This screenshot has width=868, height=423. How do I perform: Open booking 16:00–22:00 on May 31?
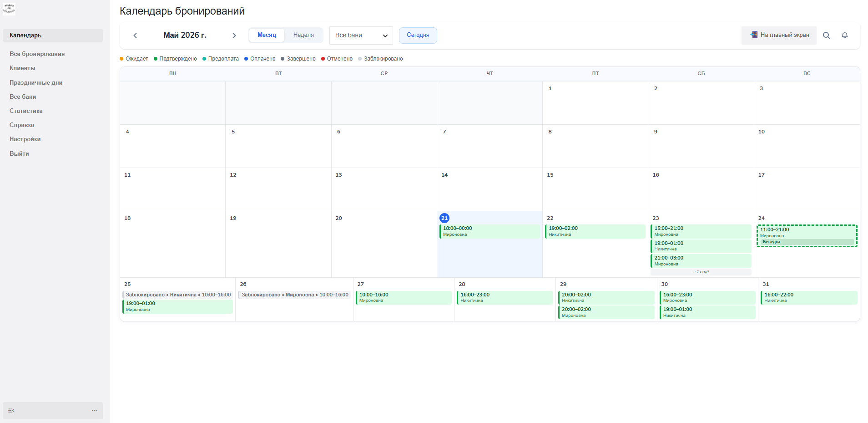[x=809, y=298]
